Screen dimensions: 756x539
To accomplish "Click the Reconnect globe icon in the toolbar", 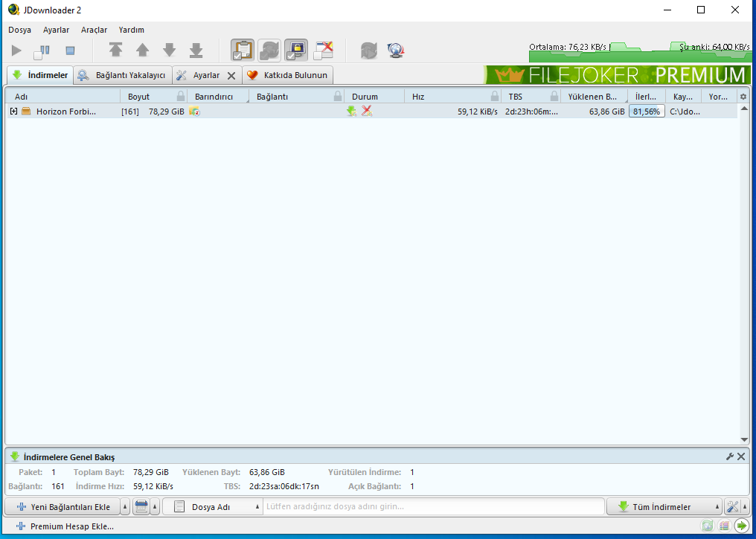I will tap(395, 51).
